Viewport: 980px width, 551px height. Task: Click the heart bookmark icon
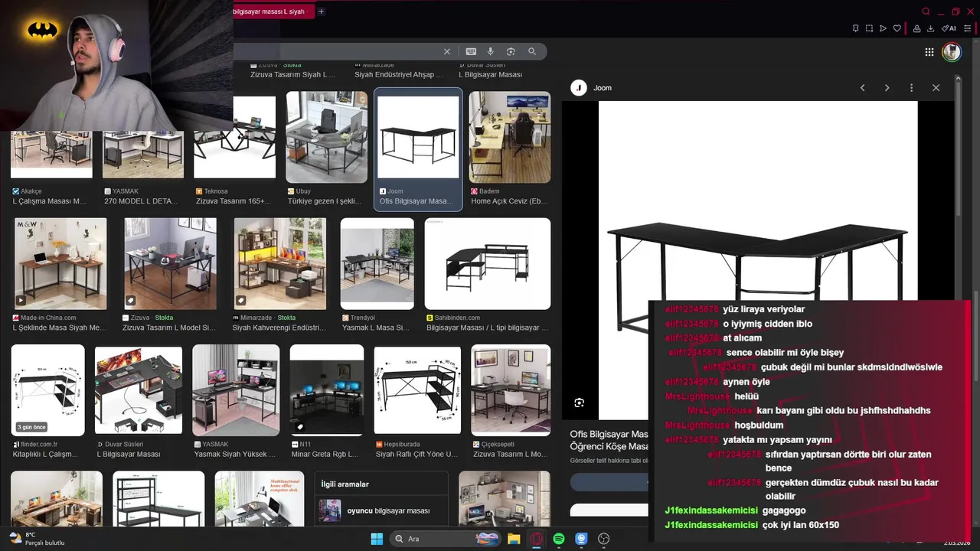(897, 28)
